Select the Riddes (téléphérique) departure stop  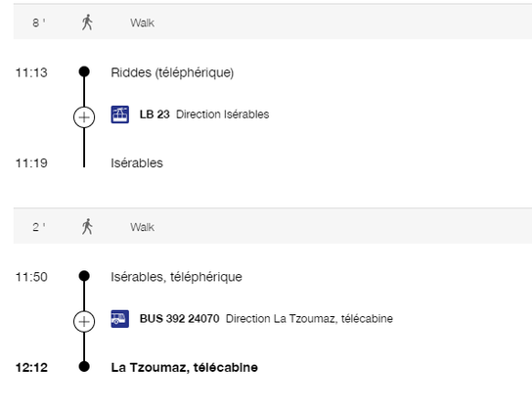(172, 72)
